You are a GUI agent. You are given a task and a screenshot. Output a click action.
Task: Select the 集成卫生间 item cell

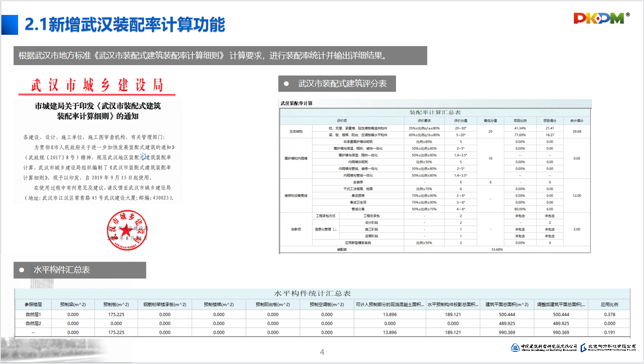[x=358, y=202]
